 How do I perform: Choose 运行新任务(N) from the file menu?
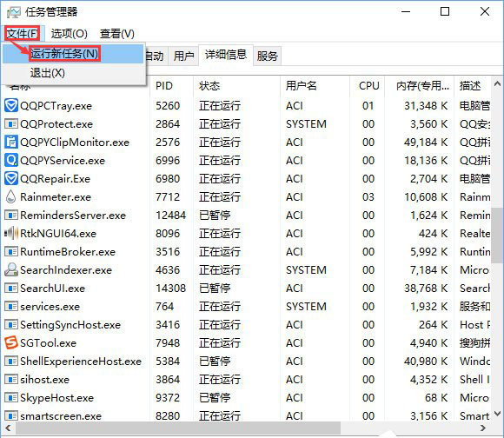(x=73, y=54)
